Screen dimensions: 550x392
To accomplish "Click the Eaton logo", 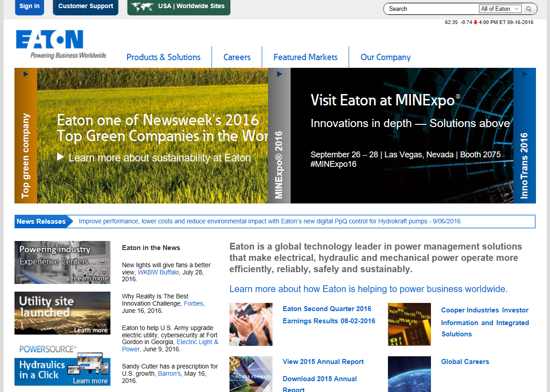I will click(x=50, y=40).
